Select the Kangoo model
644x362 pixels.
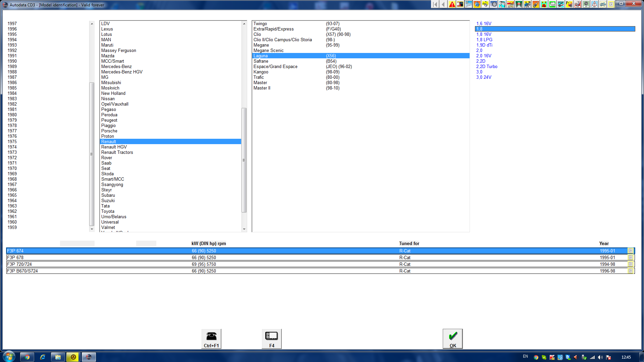coord(261,72)
